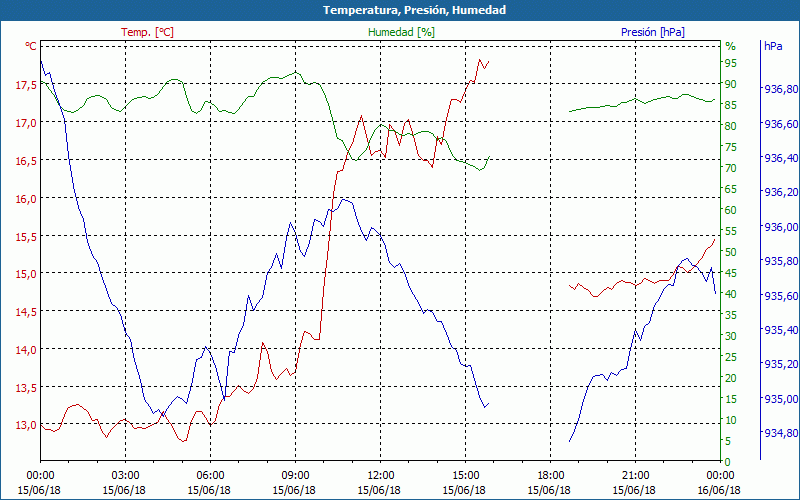Click the 15,5 temperature axis value
The height and width of the screenshot is (500, 800).
(x=26, y=236)
